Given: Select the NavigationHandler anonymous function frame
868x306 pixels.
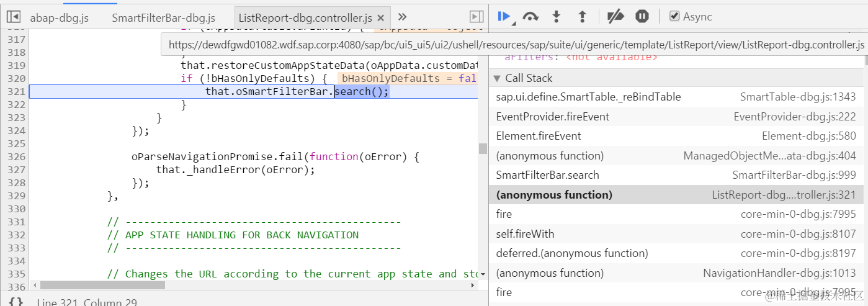Looking at the screenshot, I should point(676,273).
